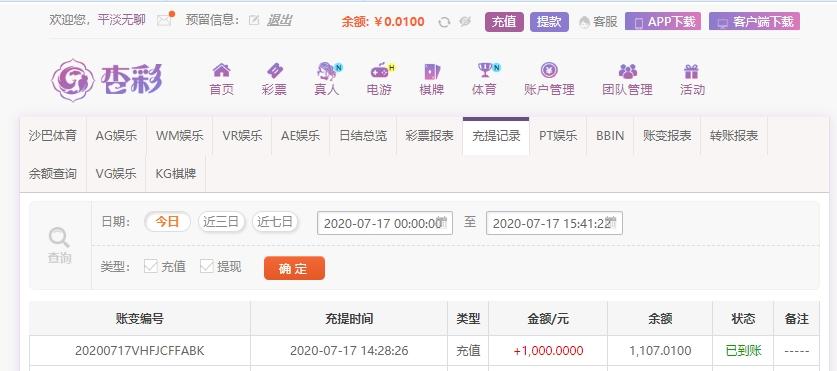Image resolution: width=837 pixels, height=371 pixels.
Task: Switch to 沙巴体育 tab
Action: coord(53,136)
